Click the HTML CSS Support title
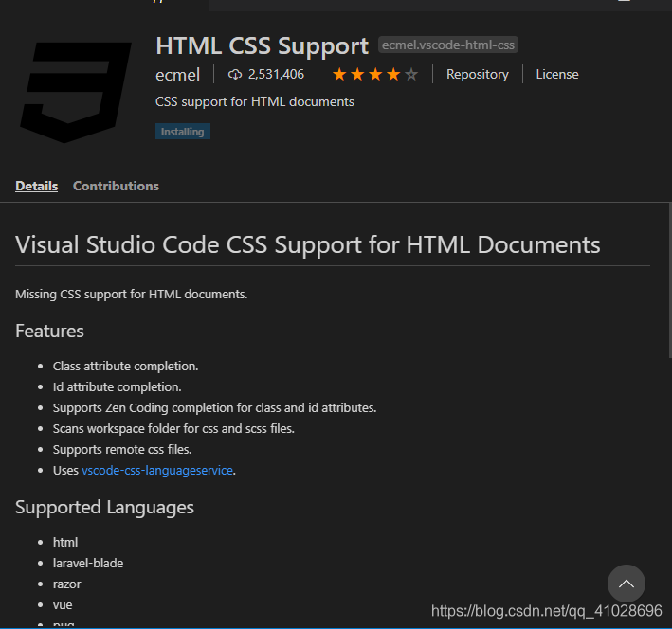The image size is (672, 629). point(262,46)
